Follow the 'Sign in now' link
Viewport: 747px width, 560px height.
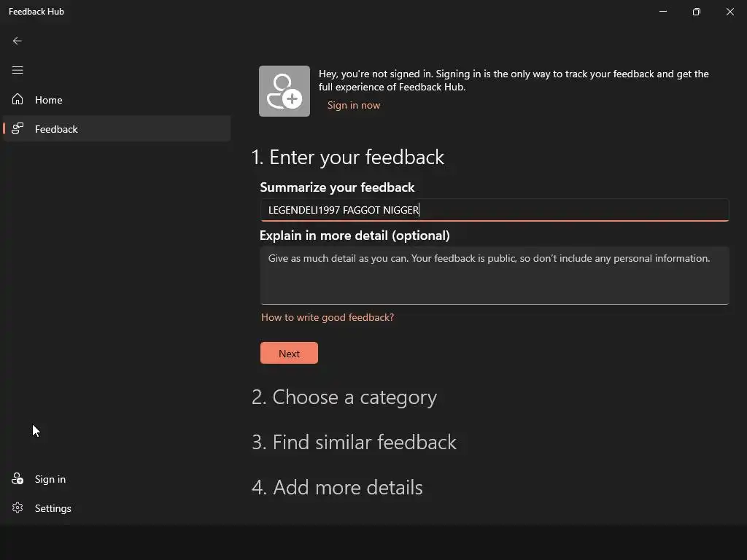coord(354,105)
